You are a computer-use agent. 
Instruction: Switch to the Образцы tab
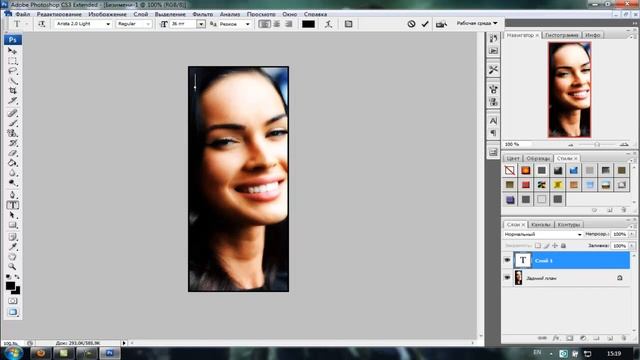pos(538,158)
